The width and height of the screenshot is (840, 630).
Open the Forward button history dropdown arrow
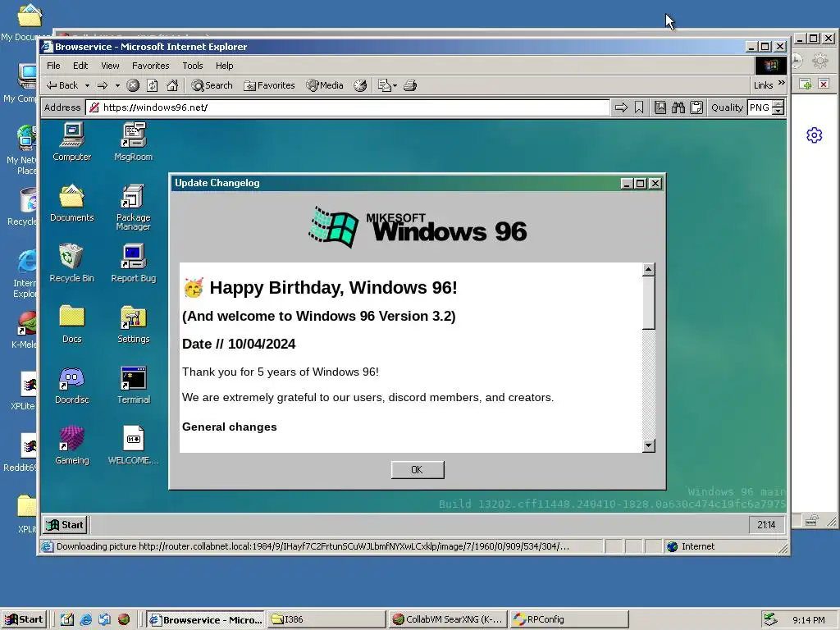click(117, 85)
